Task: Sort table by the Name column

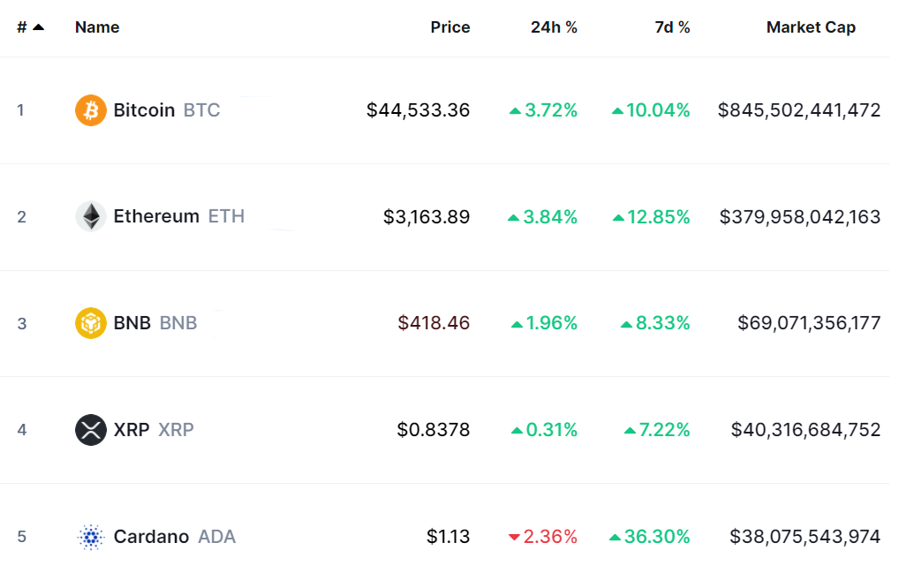Action: pyautogui.click(x=97, y=27)
